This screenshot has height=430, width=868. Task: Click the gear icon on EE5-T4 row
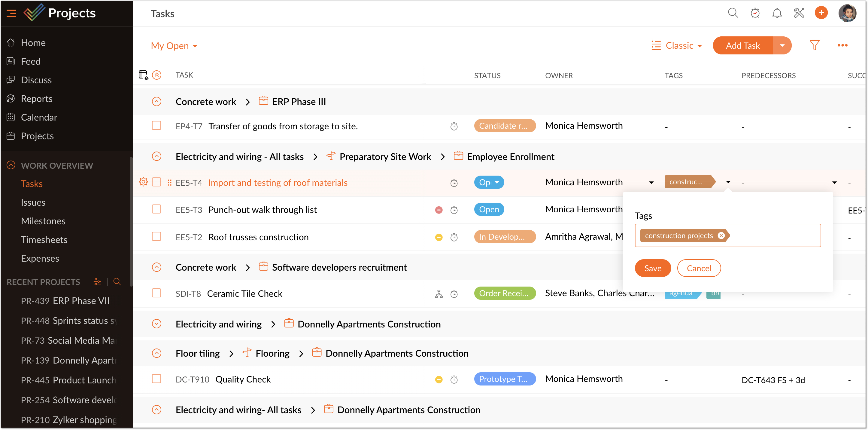coord(143,182)
